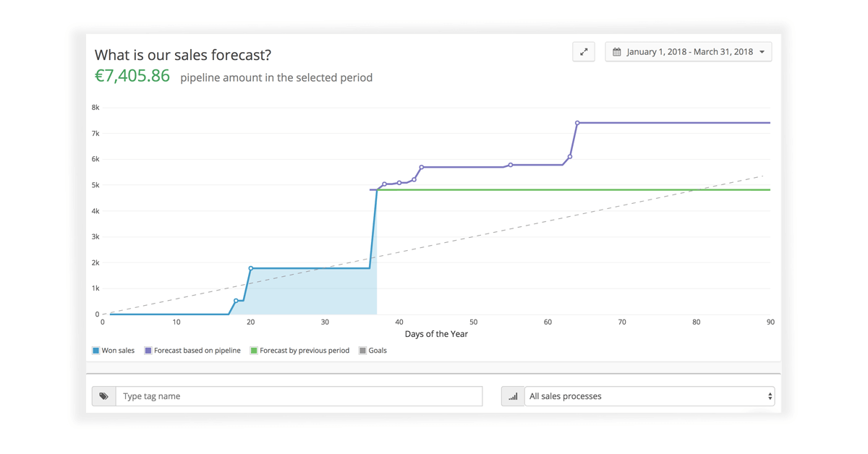
Task: Select the won sales data point at 1.8k
Action: (x=251, y=268)
